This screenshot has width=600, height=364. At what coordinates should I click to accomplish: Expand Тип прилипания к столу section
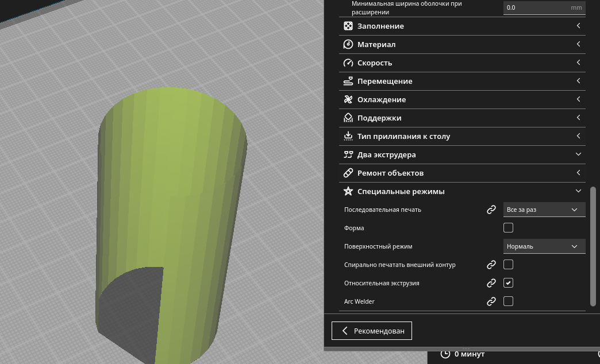(578, 136)
